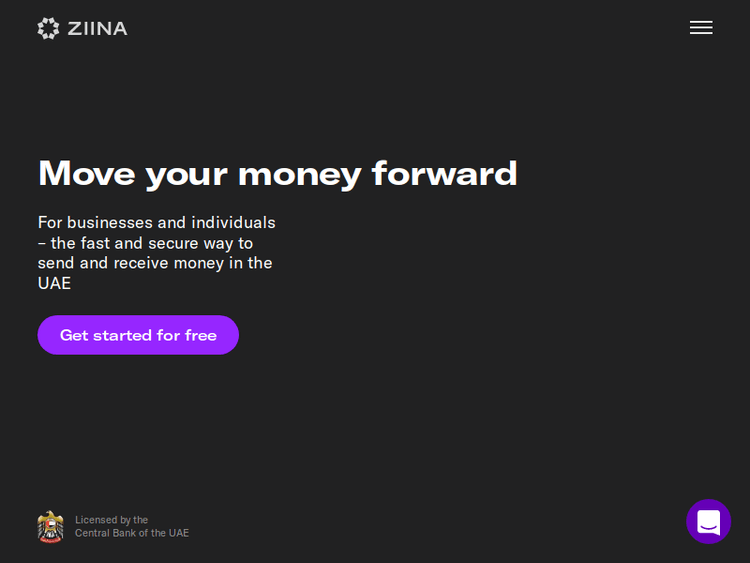Click the 'Move your money forward' headline

pyautogui.click(x=277, y=173)
